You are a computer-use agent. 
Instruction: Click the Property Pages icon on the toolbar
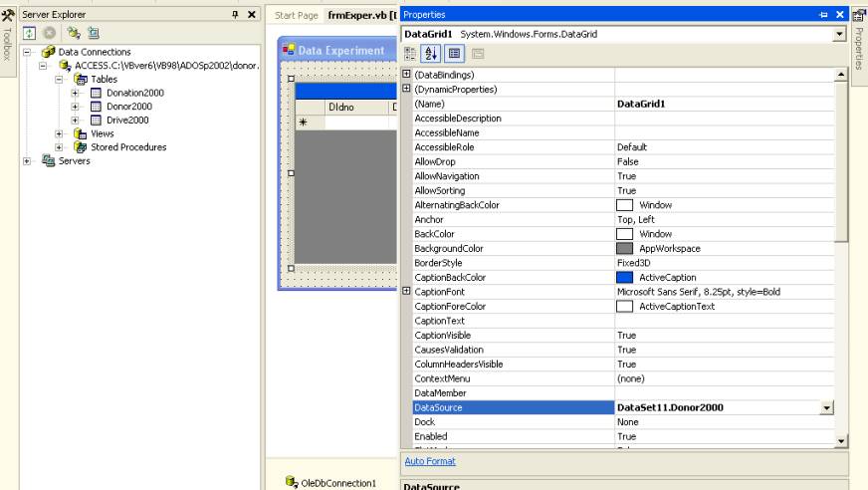pos(478,54)
